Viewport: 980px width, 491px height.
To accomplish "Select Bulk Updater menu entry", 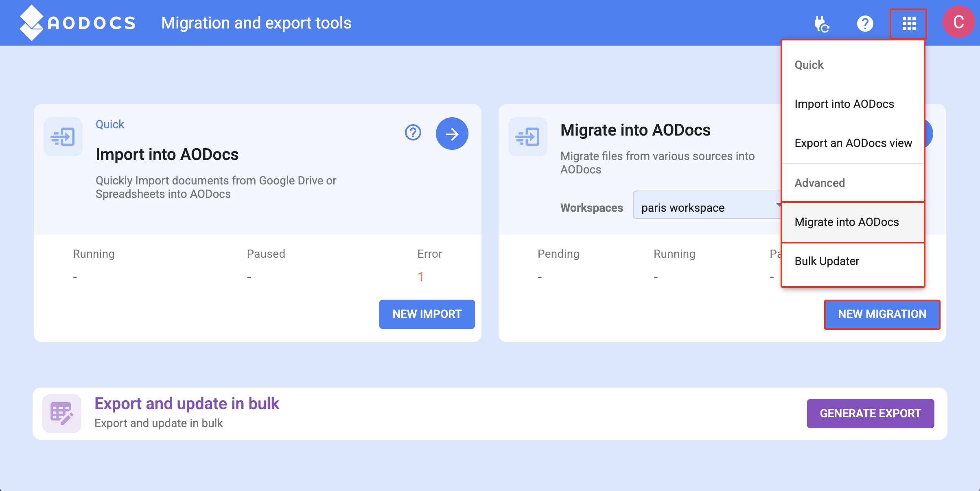I will [x=853, y=261].
